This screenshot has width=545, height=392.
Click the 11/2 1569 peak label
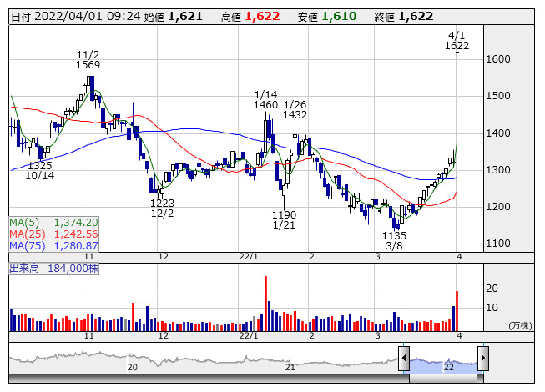pyautogui.click(x=88, y=58)
